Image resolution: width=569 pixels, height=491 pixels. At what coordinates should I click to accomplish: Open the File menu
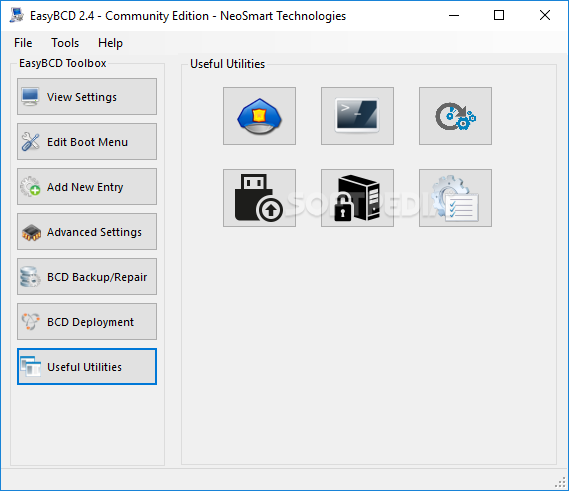[x=23, y=43]
